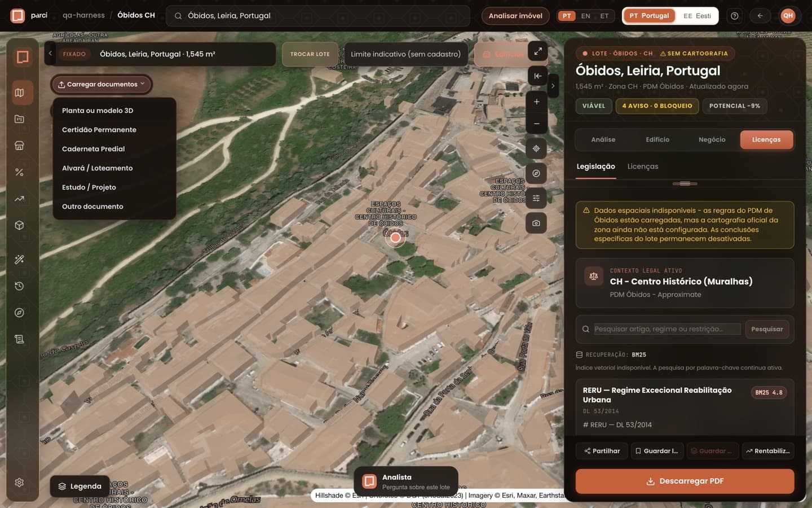
Task: Open the magic wand icon in the sidebar
Action: tap(20, 260)
